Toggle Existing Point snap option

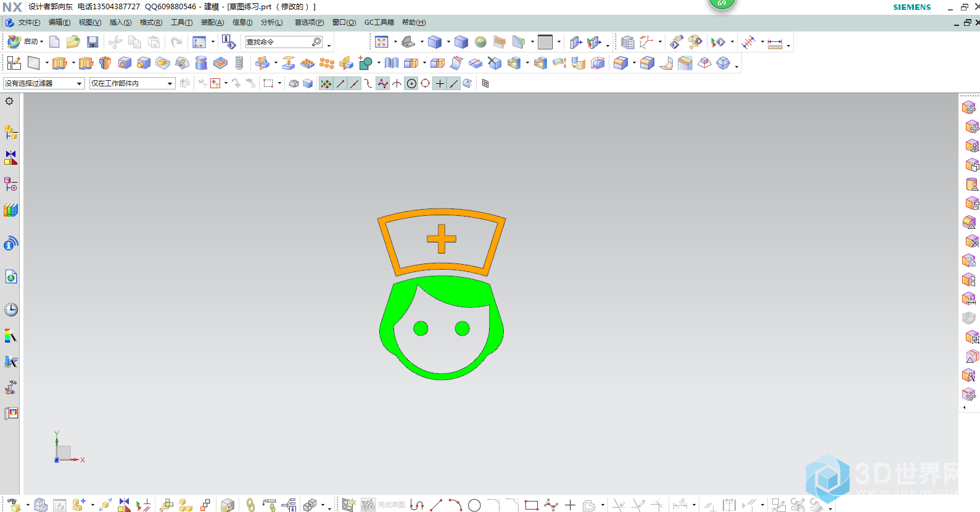tap(440, 83)
